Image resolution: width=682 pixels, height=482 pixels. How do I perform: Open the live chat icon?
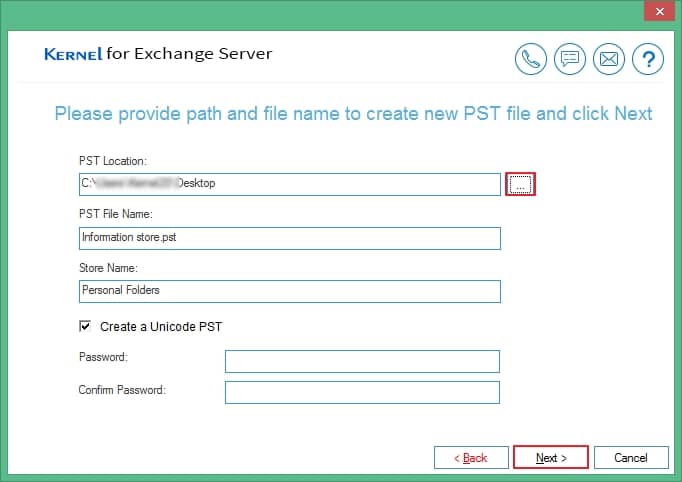[x=570, y=59]
